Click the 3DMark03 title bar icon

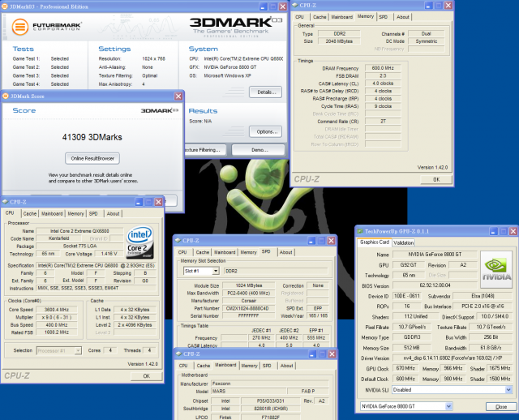(x=5, y=6)
